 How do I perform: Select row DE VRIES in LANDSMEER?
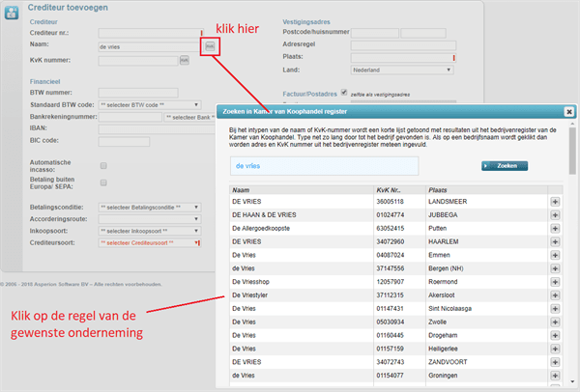pos(389,202)
